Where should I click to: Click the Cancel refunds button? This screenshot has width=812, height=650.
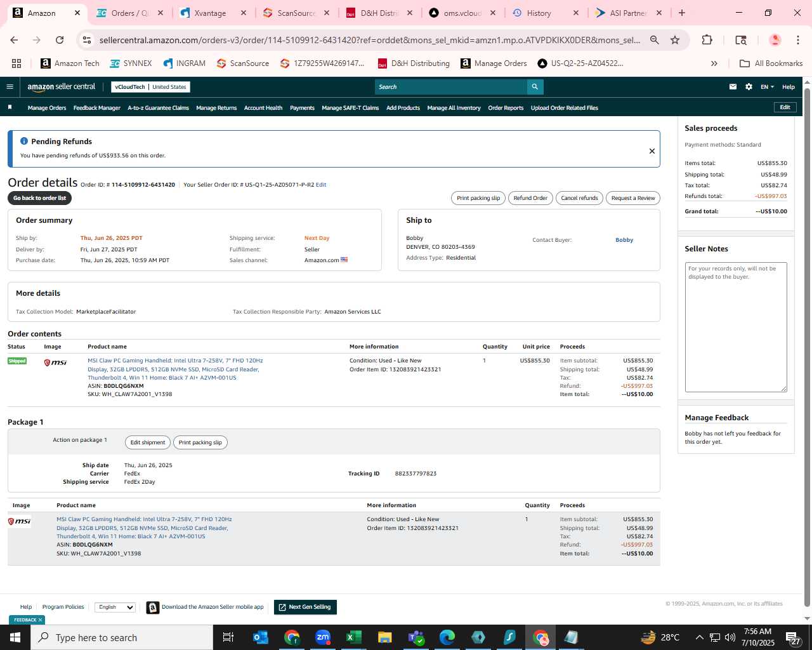(x=579, y=198)
